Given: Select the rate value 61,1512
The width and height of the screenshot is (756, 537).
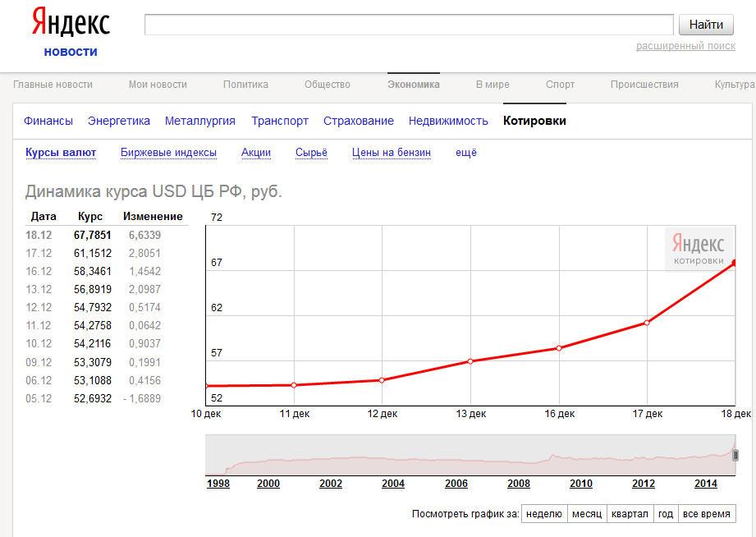Looking at the screenshot, I should [93, 253].
